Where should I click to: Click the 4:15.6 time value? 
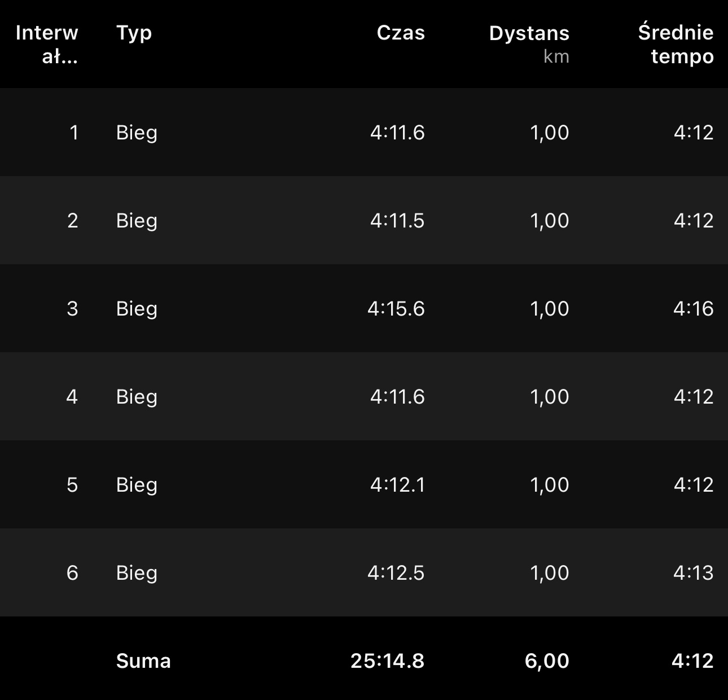tap(396, 309)
